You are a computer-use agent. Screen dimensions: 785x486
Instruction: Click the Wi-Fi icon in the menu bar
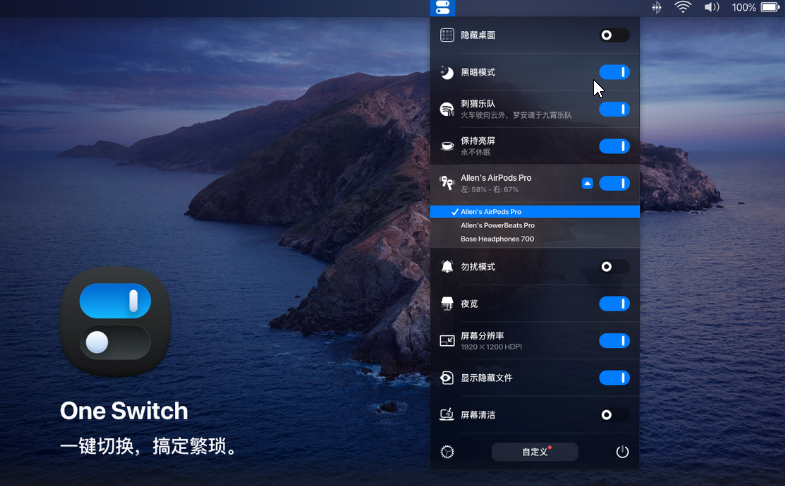coord(683,8)
